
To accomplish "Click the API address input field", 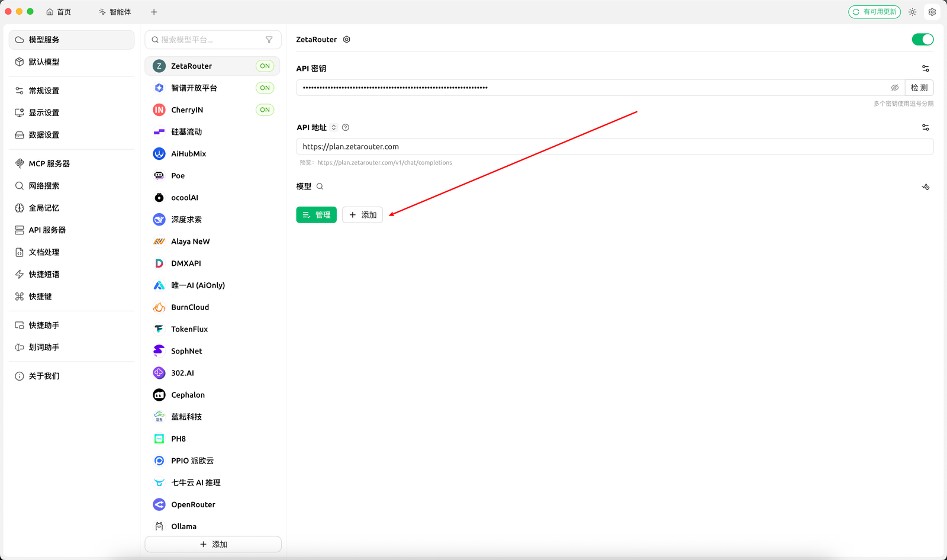I will pos(615,147).
